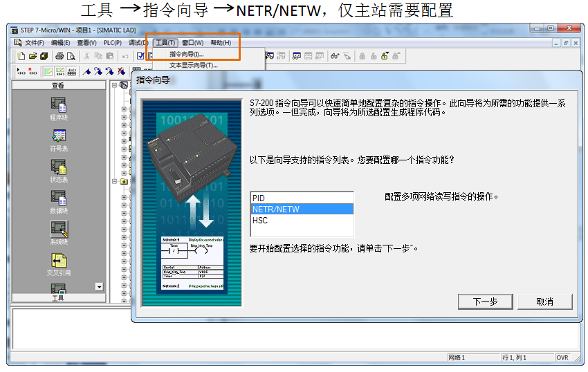
Task: Click the Copy toolbar icon
Action: point(98,56)
